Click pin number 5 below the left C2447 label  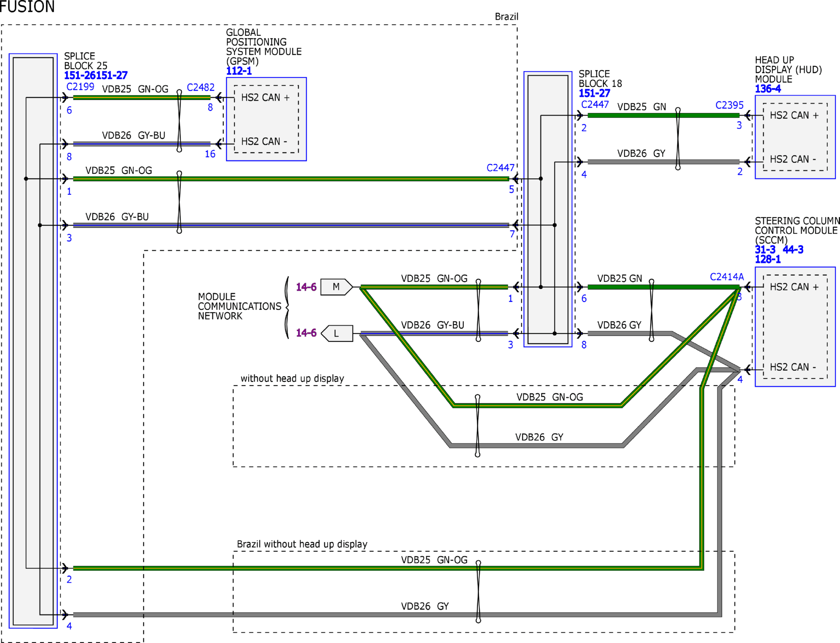coord(511,190)
